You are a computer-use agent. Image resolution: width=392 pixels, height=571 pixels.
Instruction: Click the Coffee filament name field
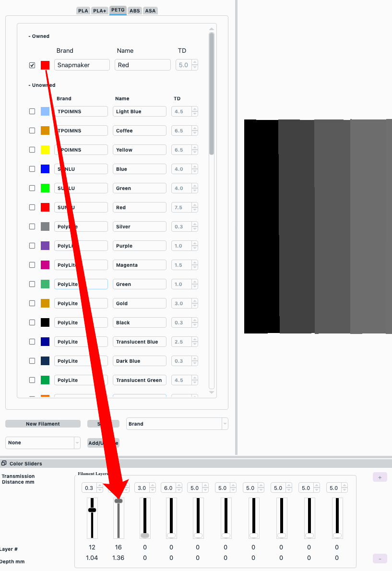tap(139, 130)
